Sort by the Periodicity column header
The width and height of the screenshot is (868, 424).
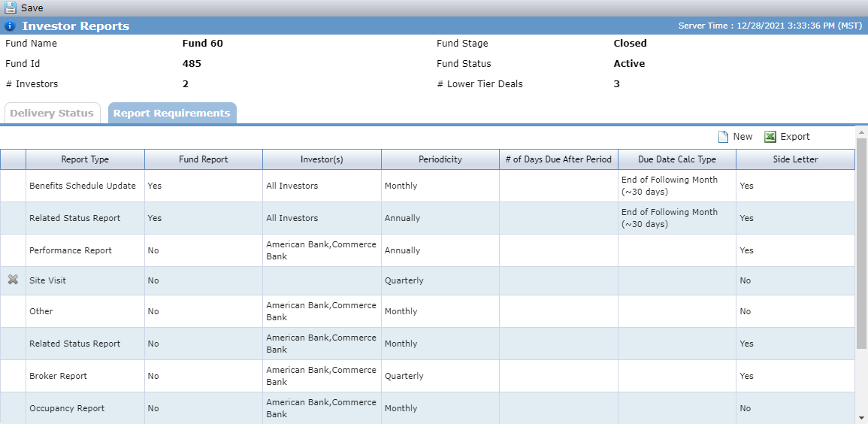point(440,159)
